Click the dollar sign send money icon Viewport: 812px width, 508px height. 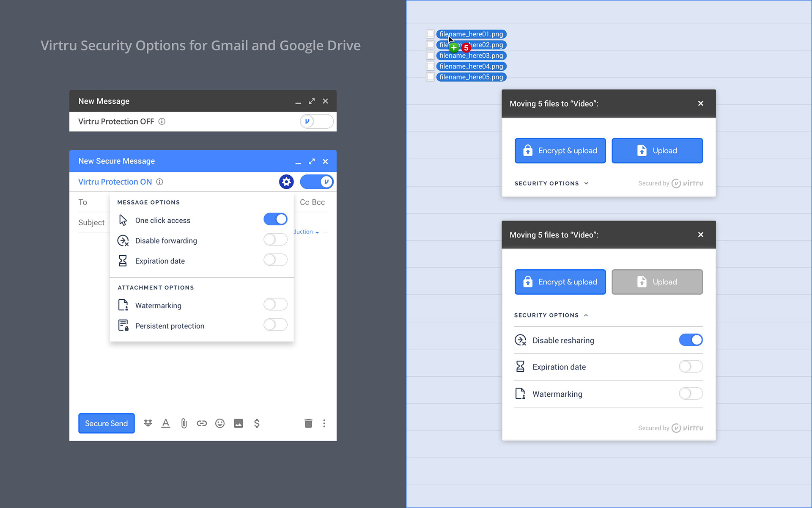(257, 423)
